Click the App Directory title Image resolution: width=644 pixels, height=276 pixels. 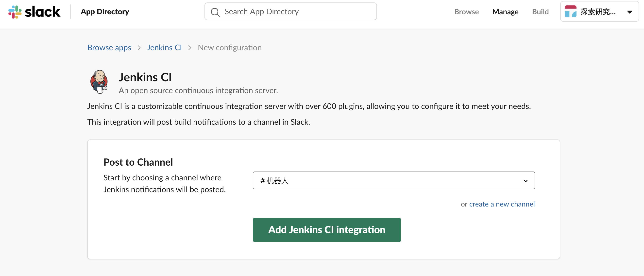(x=105, y=12)
